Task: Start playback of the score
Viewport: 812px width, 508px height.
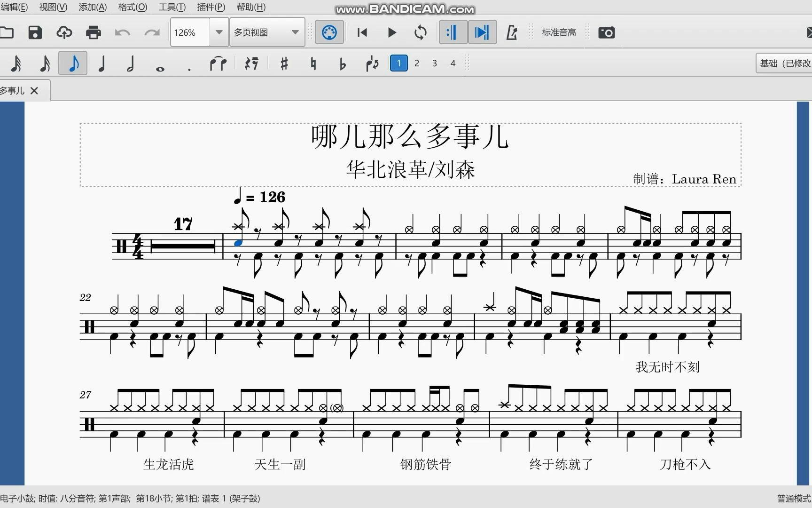Action: (392, 32)
